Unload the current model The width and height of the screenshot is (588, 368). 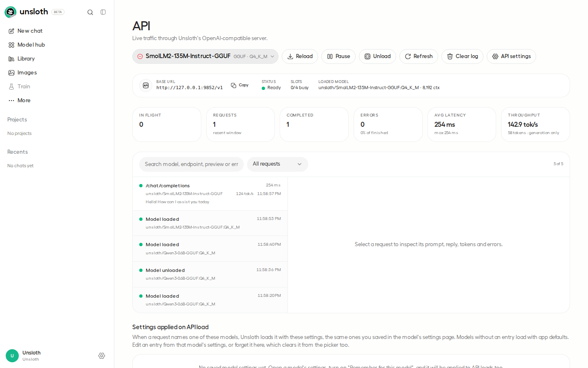[x=377, y=56]
